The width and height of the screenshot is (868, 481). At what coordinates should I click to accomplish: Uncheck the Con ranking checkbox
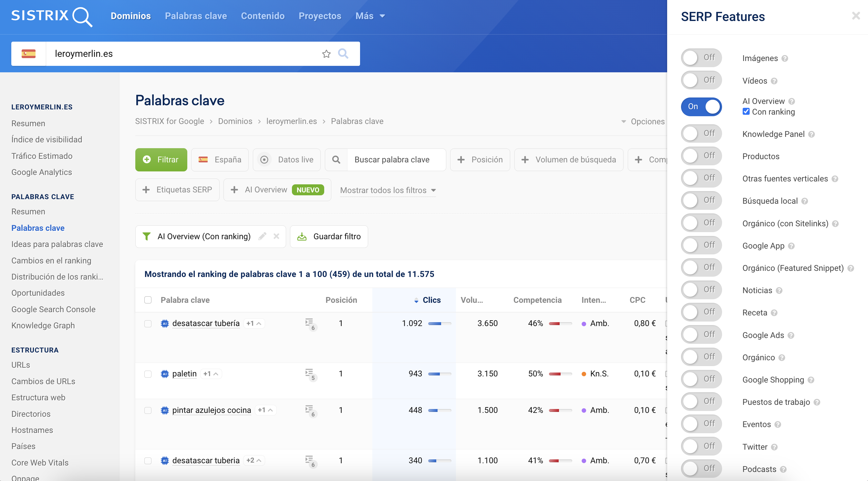[x=746, y=112]
